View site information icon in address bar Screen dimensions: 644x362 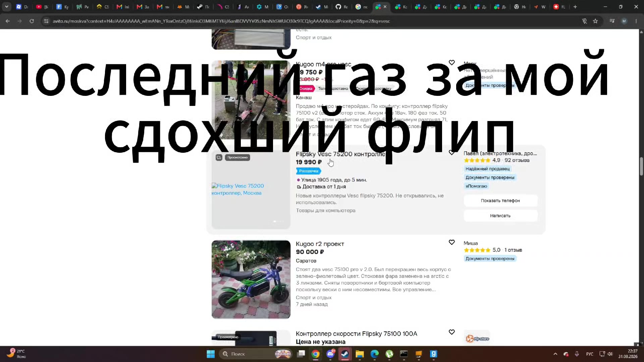(46, 21)
